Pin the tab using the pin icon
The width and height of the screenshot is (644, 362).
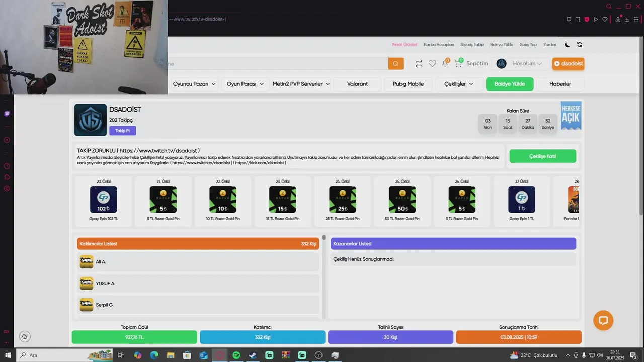pyautogui.click(x=569, y=20)
